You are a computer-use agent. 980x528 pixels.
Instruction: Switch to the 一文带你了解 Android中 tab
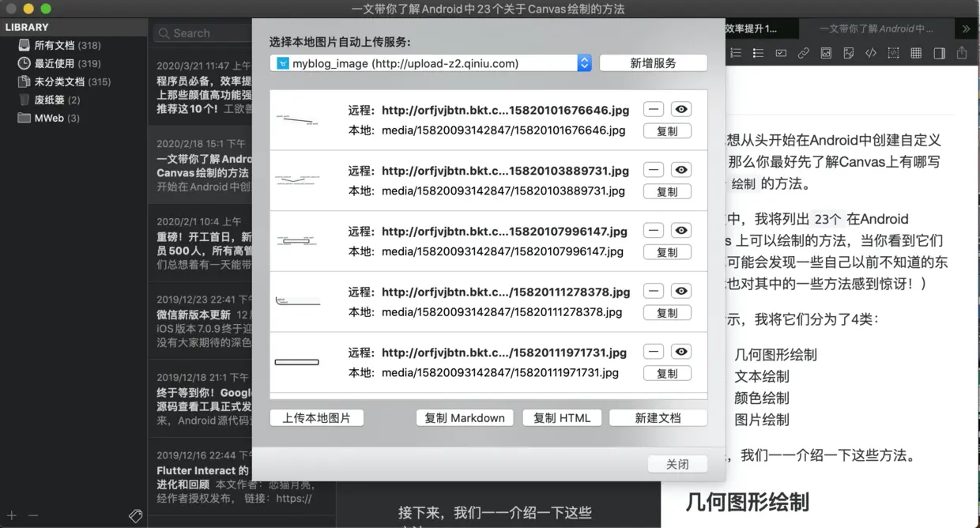[876, 28]
